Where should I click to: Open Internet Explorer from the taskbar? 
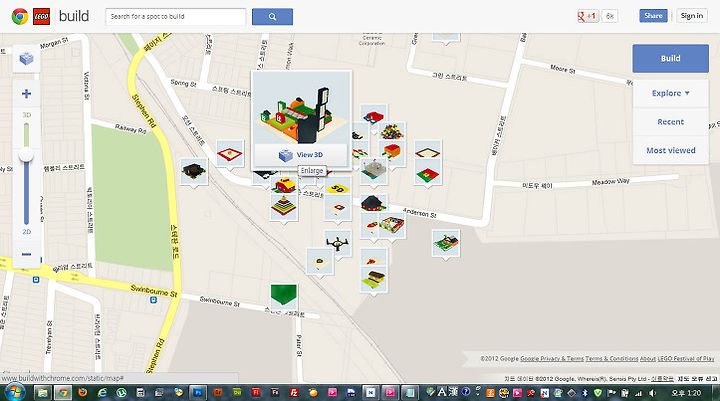102,393
